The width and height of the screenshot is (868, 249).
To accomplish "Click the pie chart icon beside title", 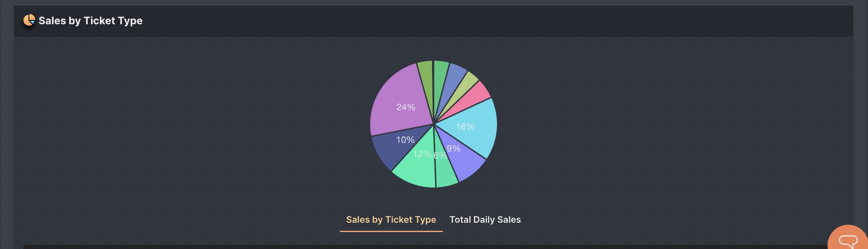I will pos(29,20).
